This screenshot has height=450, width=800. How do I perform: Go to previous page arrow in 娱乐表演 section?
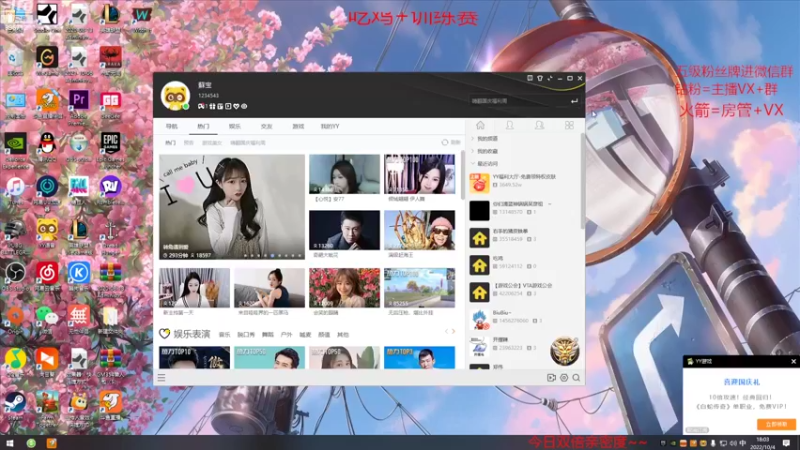446,332
